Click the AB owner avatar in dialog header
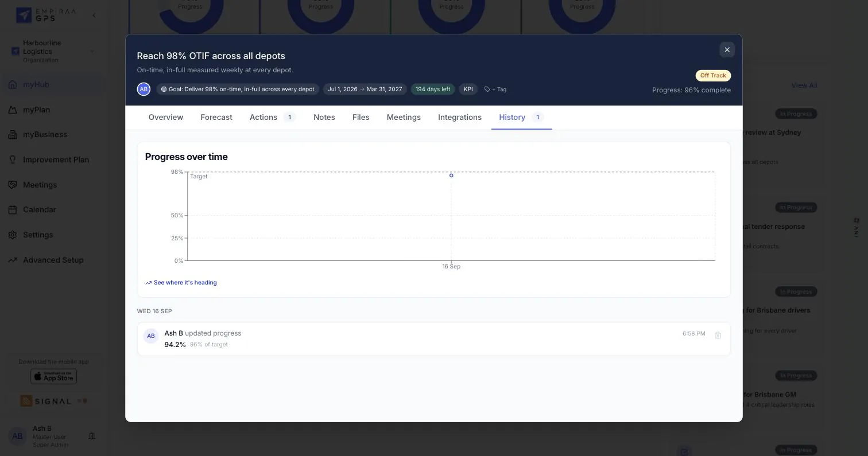This screenshot has width=868, height=456. 144,89
